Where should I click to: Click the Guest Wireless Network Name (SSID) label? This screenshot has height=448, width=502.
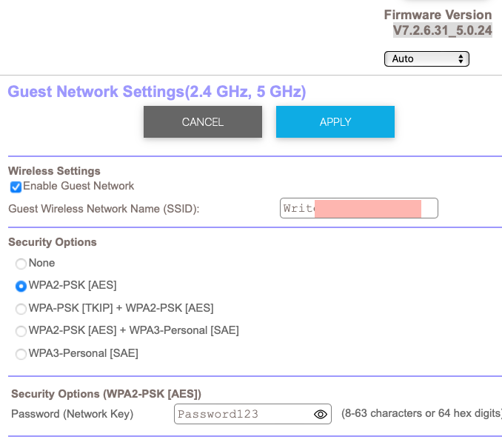[104, 209]
